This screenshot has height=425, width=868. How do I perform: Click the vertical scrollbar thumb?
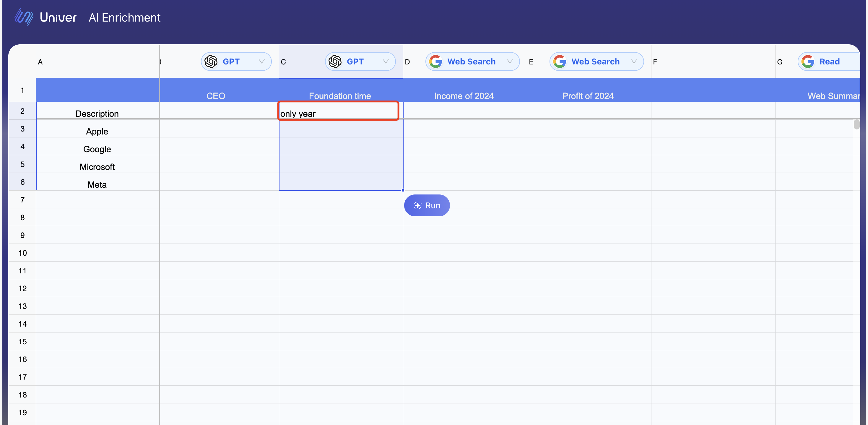856,124
